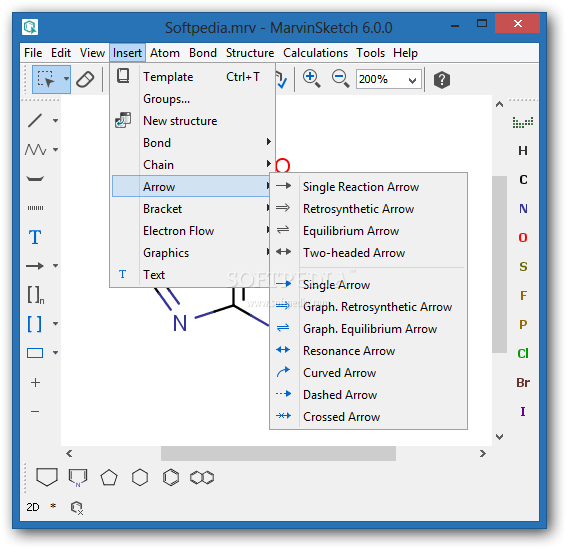
Task: Select the group brackets [ ]n tool
Action: pyautogui.click(x=35, y=295)
